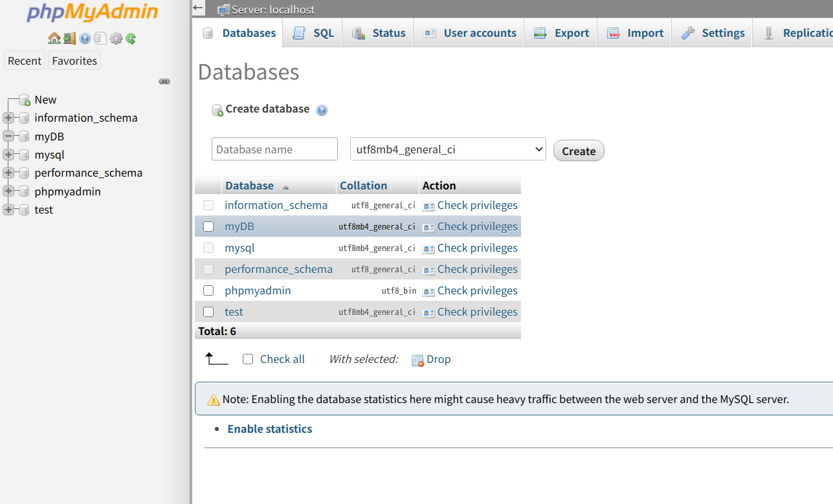Click the chain link icon in sidebar

pyautogui.click(x=164, y=81)
